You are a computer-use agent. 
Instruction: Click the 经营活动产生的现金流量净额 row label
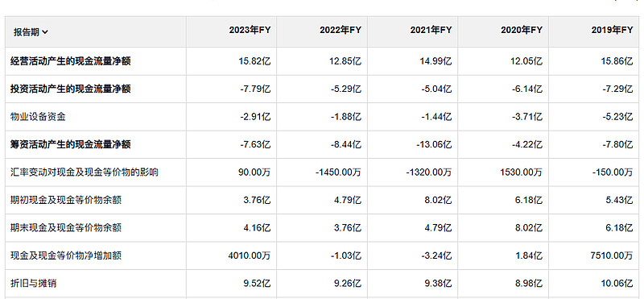(x=70, y=61)
